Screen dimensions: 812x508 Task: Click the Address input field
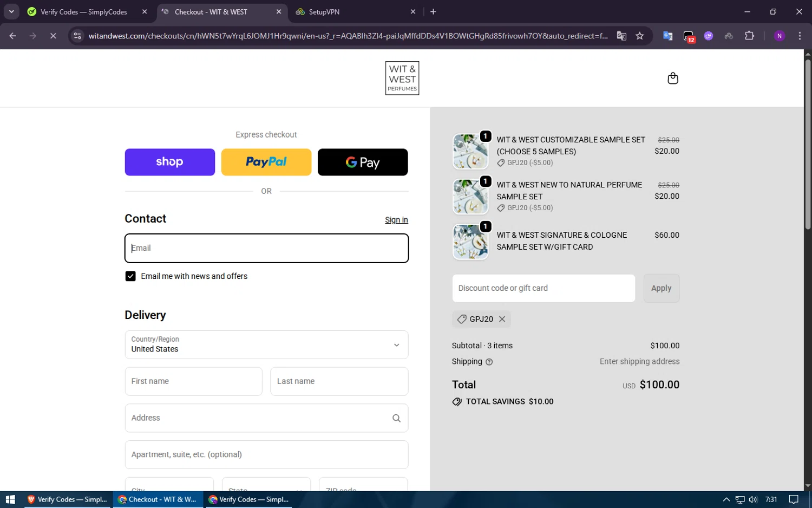266,418
